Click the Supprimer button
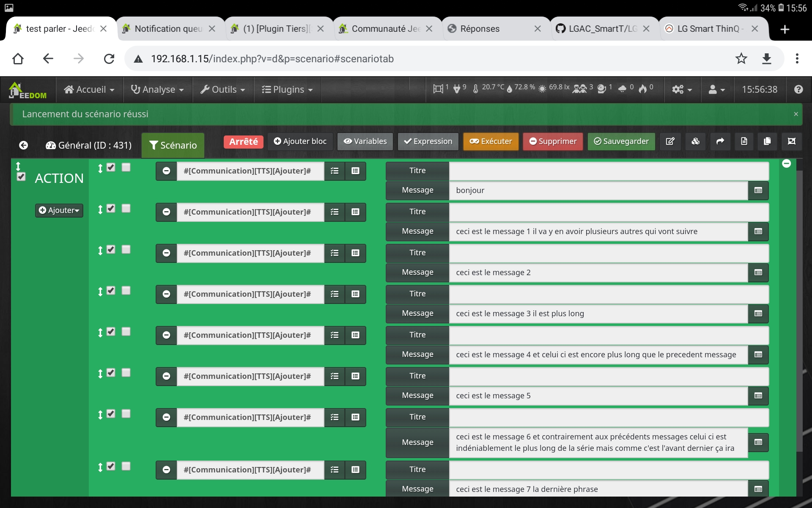This screenshot has height=508, width=812. (x=553, y=141)
